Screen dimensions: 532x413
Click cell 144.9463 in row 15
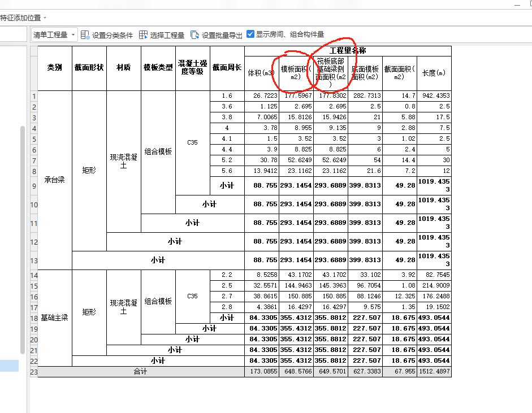click(296, 285)
